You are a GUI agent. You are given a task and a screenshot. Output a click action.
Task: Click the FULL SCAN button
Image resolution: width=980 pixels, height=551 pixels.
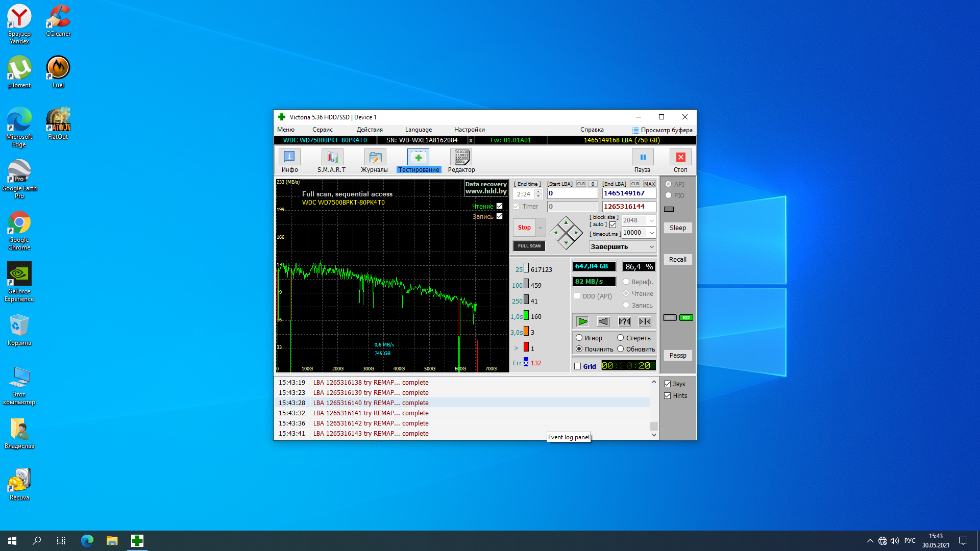(x=528, y=245)
